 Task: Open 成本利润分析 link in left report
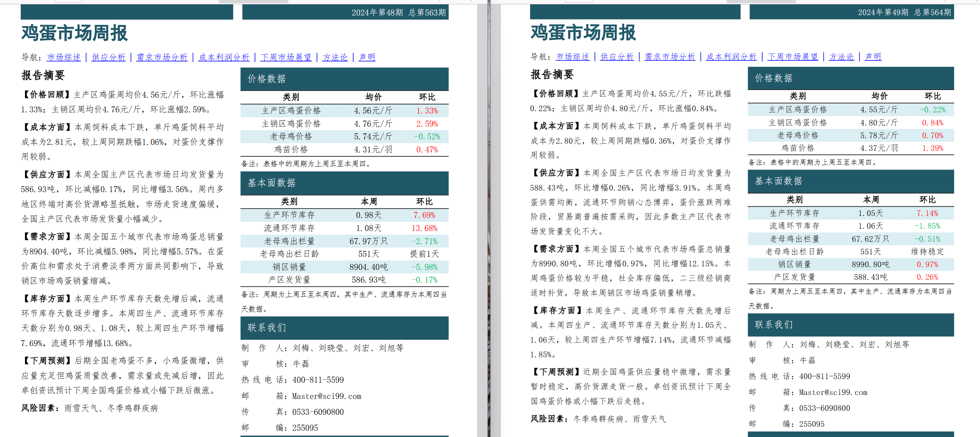pos(224,58)
